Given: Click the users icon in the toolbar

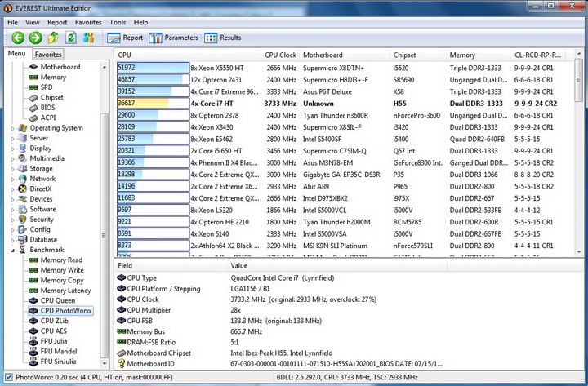Looking at the screenshot, I should pos(88,38).
